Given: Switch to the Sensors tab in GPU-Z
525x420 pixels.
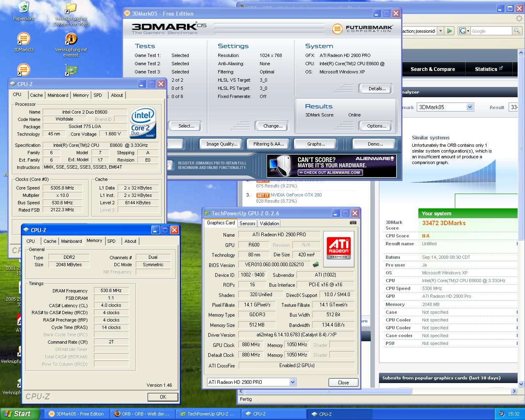Looking at the screenshot, I should click(x=247, y=224).
